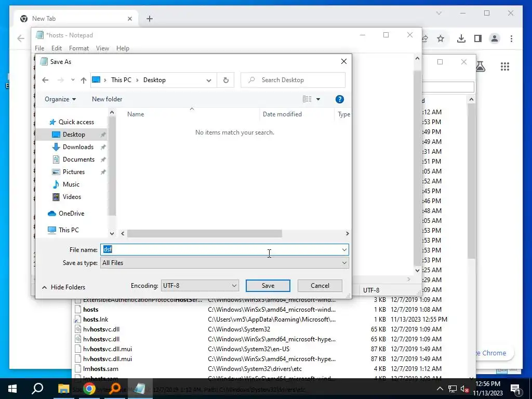Click the Save button
The width and height of the screenshot is (532, 399).
[x=268, y=286]
